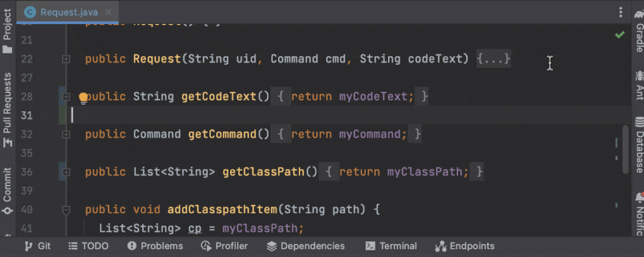Viewport: 644px width, 257px height.
Task: Open the Terminal tool window
Action: point(391,246)
